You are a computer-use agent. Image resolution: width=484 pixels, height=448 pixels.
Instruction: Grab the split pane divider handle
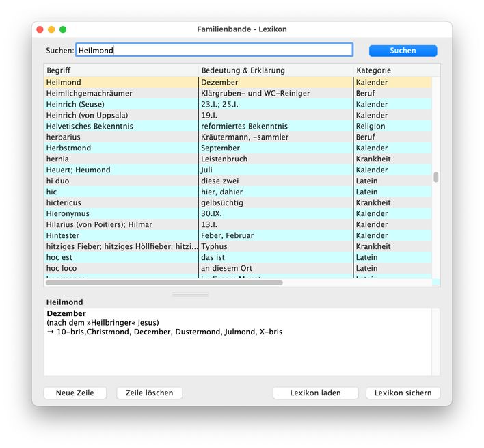[x=190, y=294]
